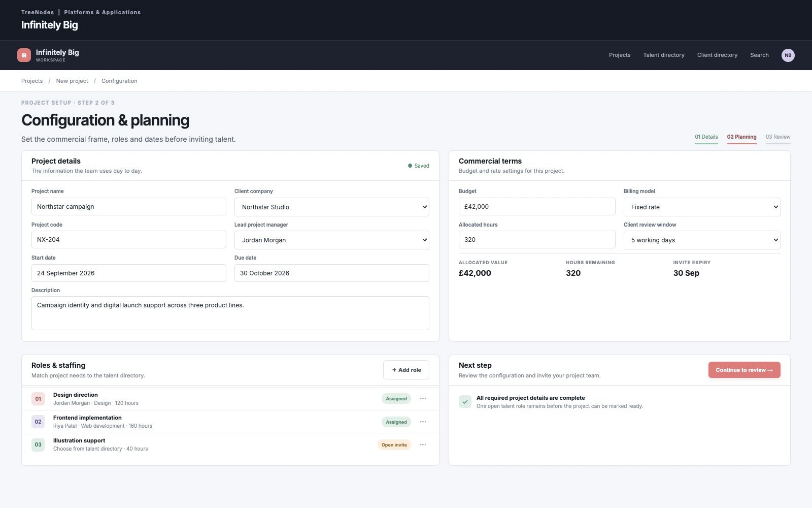Click the Configuration breadcrumb item

(x=119, y=81)
